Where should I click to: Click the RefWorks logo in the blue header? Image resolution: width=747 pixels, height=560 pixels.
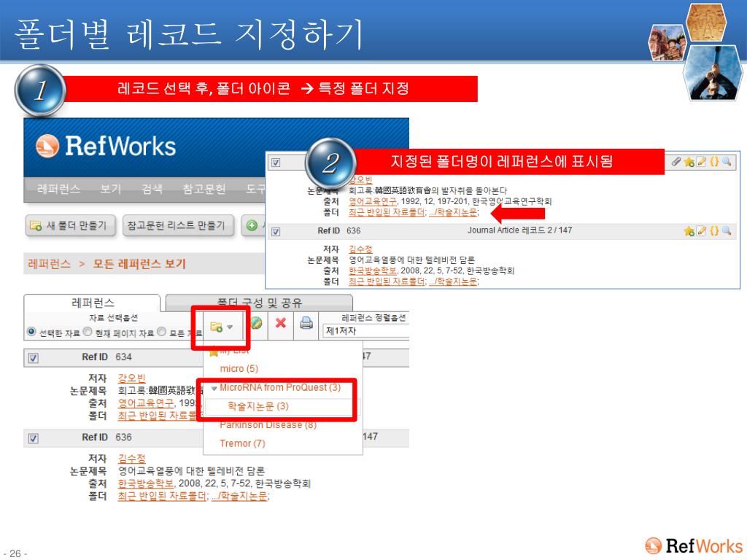click(x=106, y=146)
